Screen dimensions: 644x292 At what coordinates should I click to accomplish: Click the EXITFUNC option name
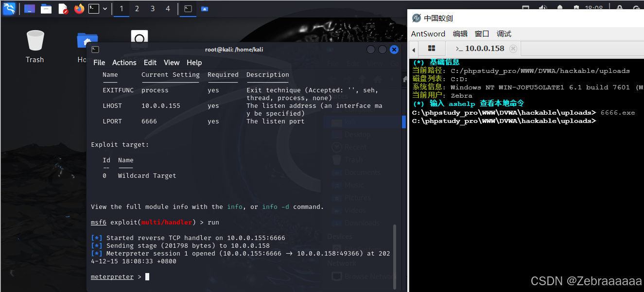pos(118,90)
